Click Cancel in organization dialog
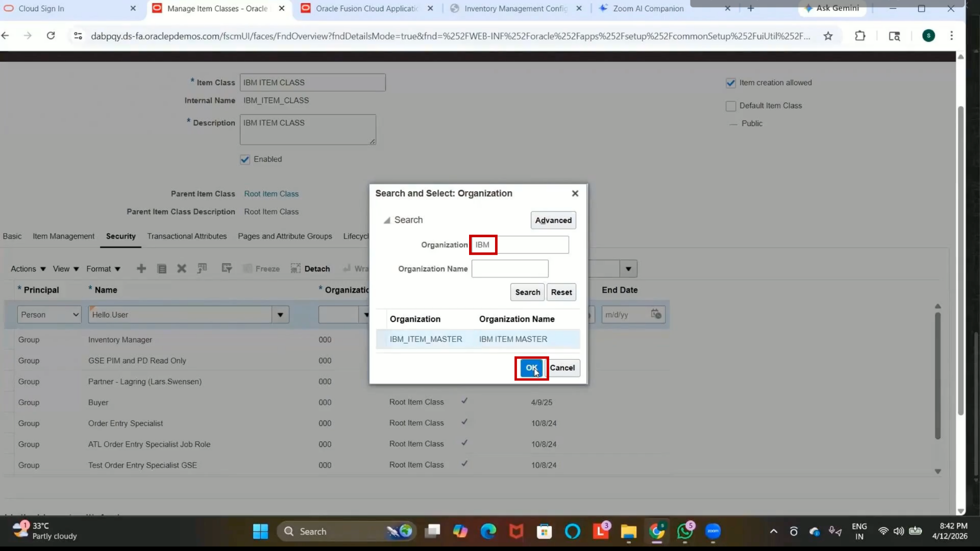This screenshot has width=980, height=551. click(x=562, y=368)
